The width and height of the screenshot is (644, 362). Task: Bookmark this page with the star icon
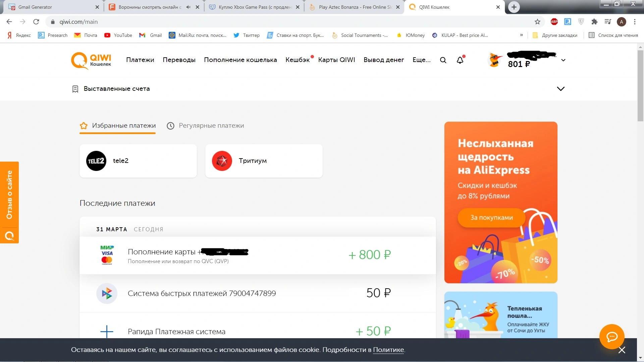[538, 22]
